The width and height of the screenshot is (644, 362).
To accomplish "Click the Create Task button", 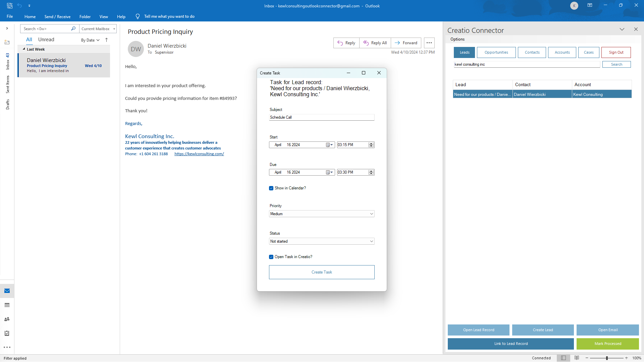I will click(321, 272).
